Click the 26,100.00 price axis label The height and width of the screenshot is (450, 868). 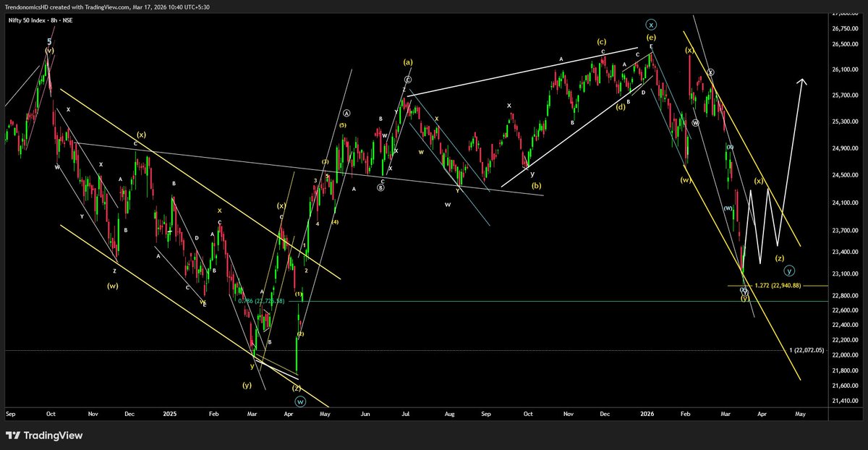(x=846, y=69)
